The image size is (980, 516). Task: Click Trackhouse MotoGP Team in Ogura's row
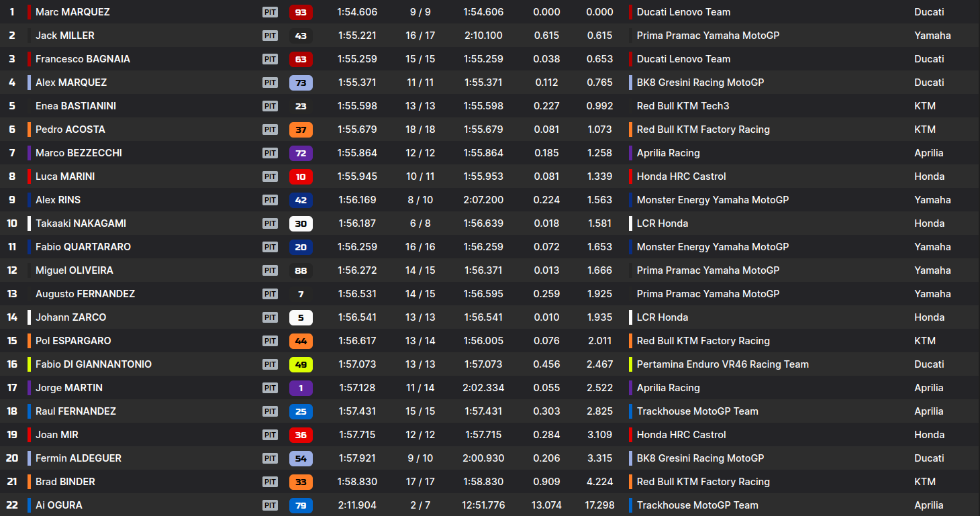[x=697, y=505]
